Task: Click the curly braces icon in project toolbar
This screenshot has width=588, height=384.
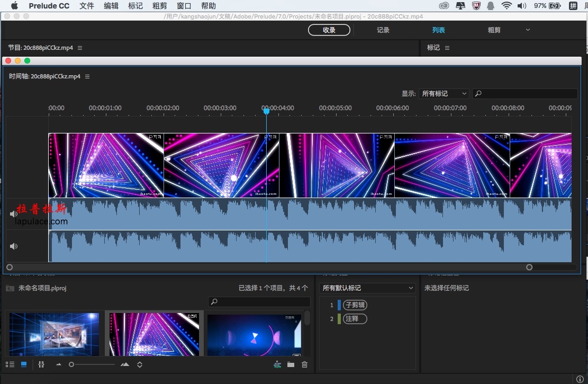Action: [x=41, y=364]
